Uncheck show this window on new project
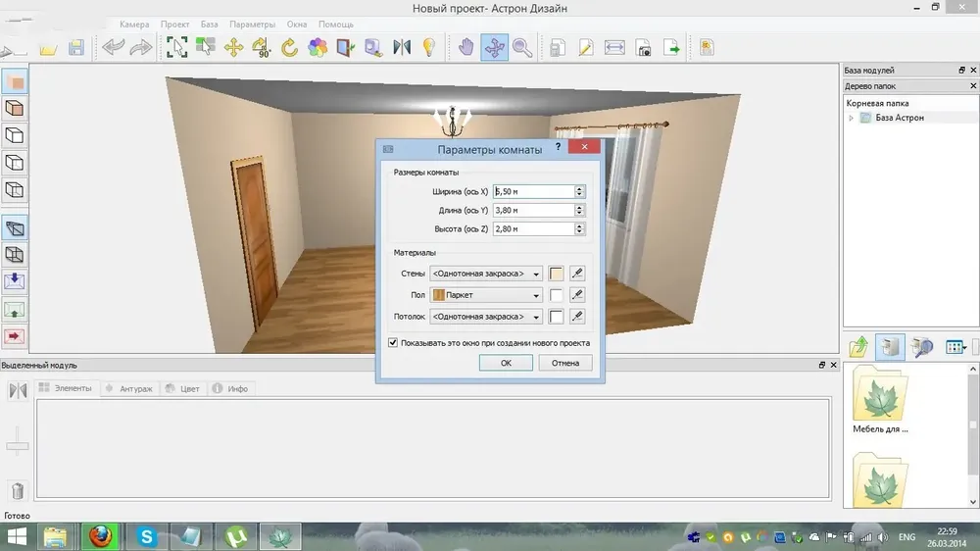Viewport: 980px width, 551px height. click(x=393, y=343)
